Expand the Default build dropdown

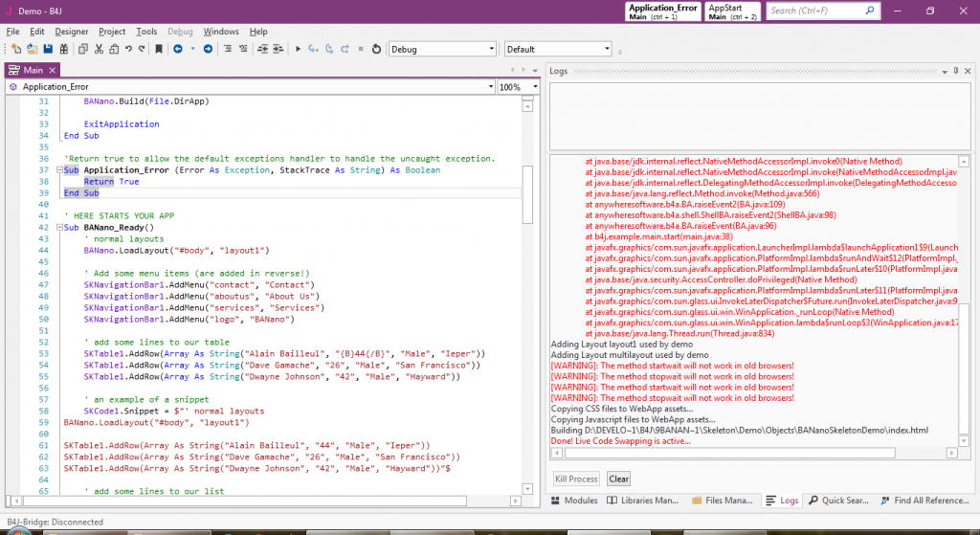(558, 49)
